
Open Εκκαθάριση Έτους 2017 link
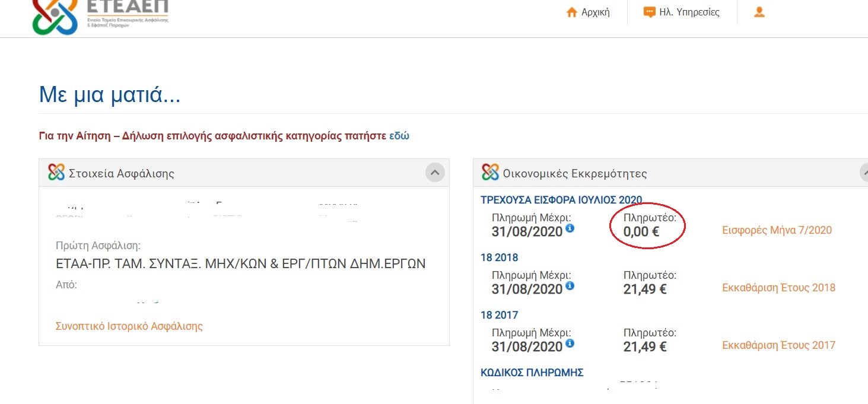pos(778,345)
